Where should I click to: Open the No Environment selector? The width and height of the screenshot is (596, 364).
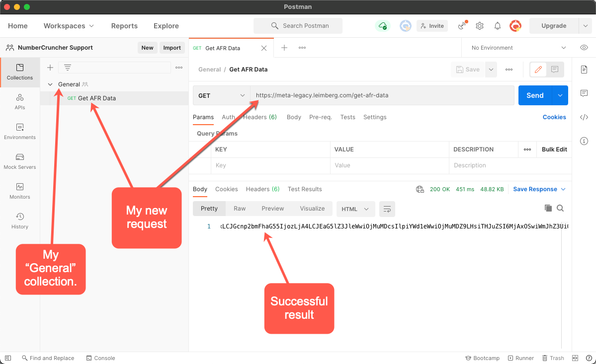click(x=518, y=48)
